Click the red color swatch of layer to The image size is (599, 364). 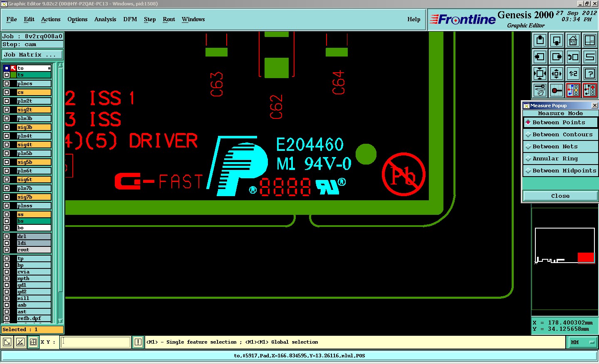tap(13, 68)
